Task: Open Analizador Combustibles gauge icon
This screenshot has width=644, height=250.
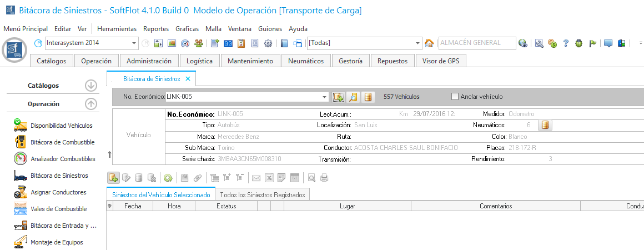Action: point(21,159)
